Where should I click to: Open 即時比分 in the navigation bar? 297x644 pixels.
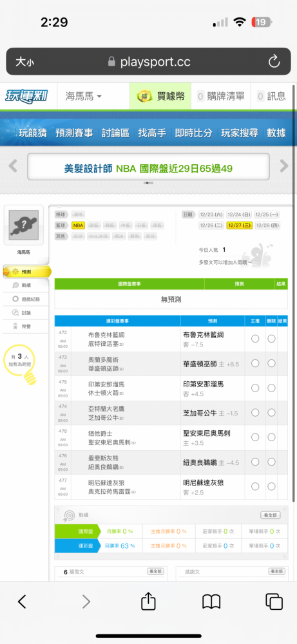click(193, 133)
